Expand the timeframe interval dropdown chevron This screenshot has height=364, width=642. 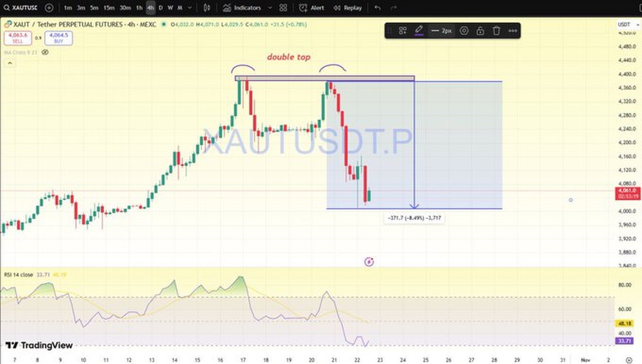coord(190,8)
